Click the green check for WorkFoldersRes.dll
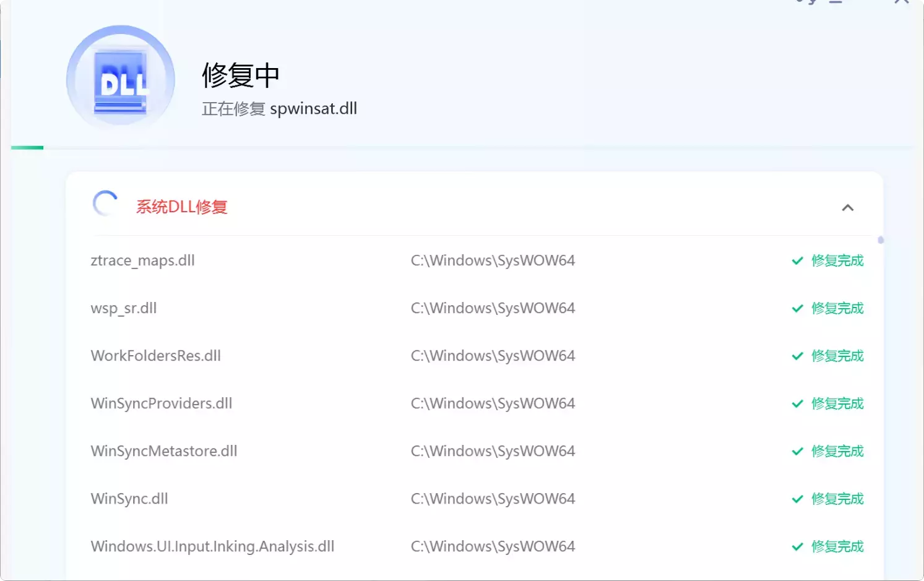Image resolution: width=924 pixels, height=581 pixels. tap(798, 356)
